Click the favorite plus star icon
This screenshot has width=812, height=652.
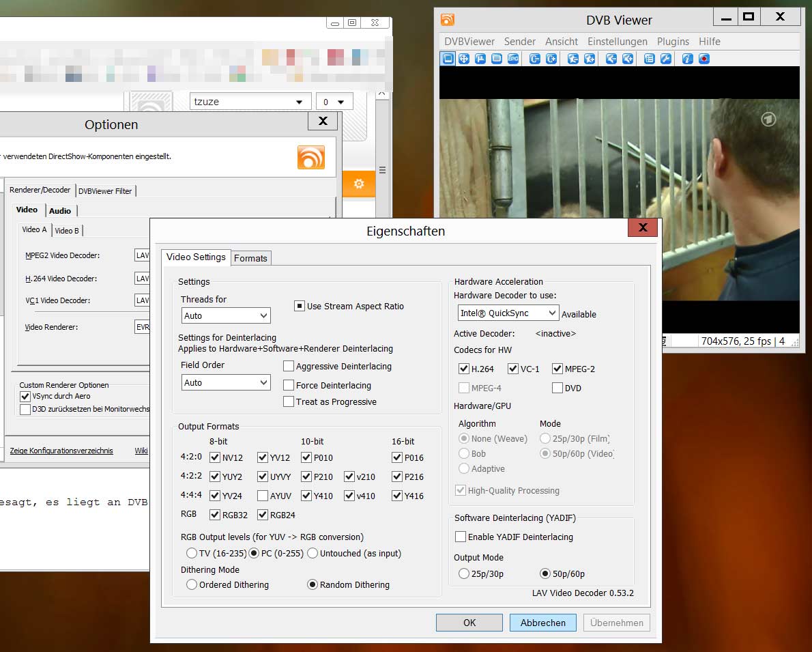(x=590, y=59)
